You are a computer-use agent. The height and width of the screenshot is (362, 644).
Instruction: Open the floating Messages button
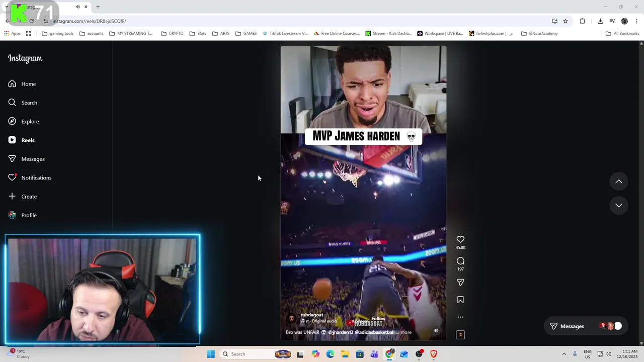tap(586, 326)
